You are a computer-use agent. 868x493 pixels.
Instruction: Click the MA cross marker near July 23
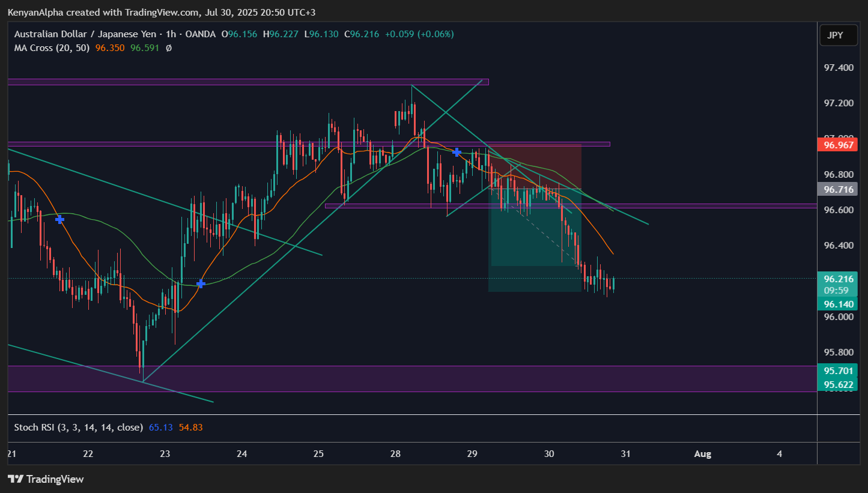point(201,283)
